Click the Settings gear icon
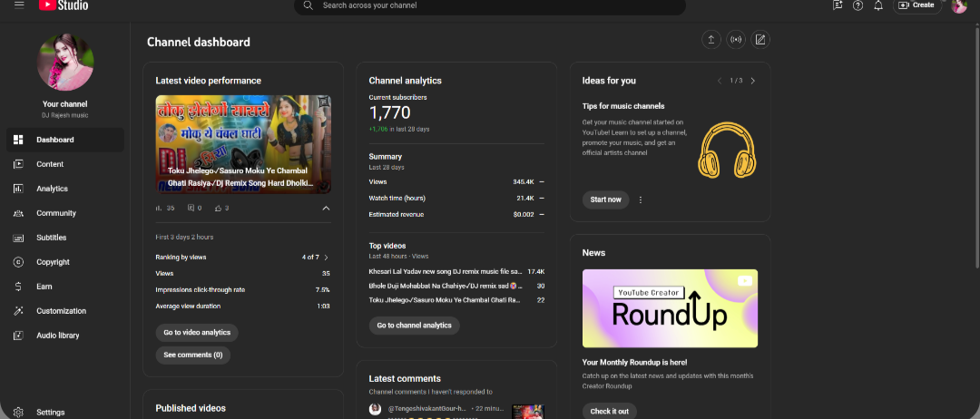 pyautogui.click(x=18, y=412)
